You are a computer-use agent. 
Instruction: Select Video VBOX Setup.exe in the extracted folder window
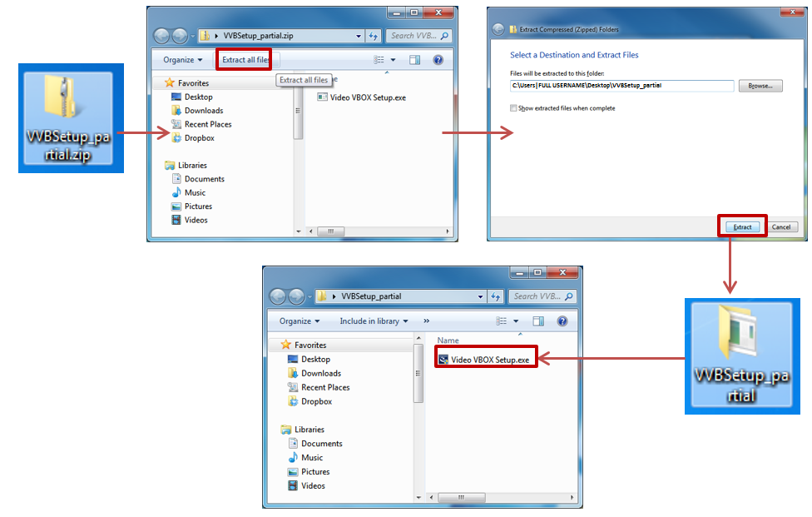click(489, 360)
